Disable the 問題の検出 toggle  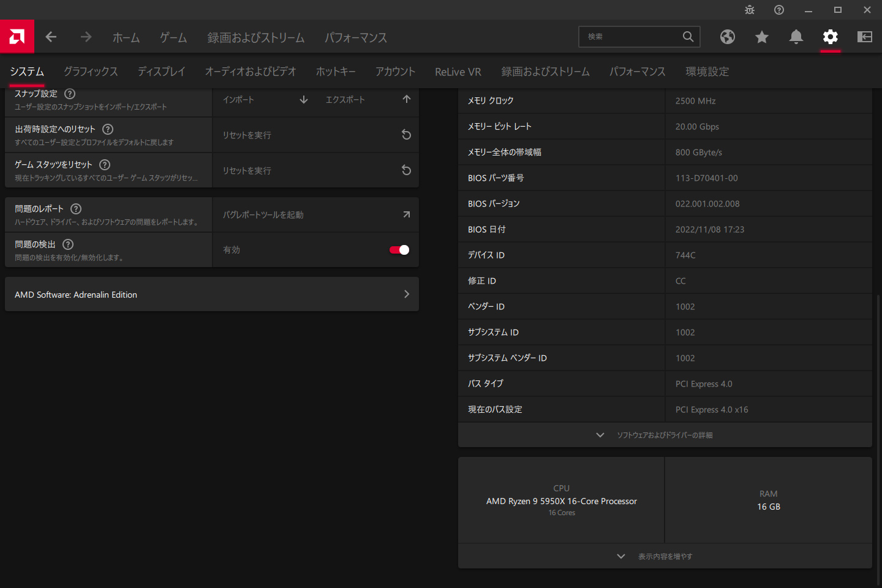pos(399,250)
